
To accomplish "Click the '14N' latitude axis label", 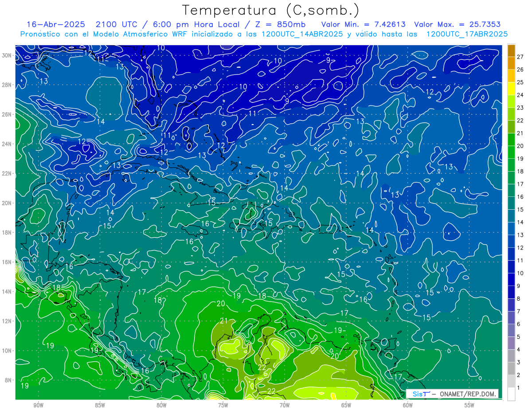I will click(x=7, y=291).
